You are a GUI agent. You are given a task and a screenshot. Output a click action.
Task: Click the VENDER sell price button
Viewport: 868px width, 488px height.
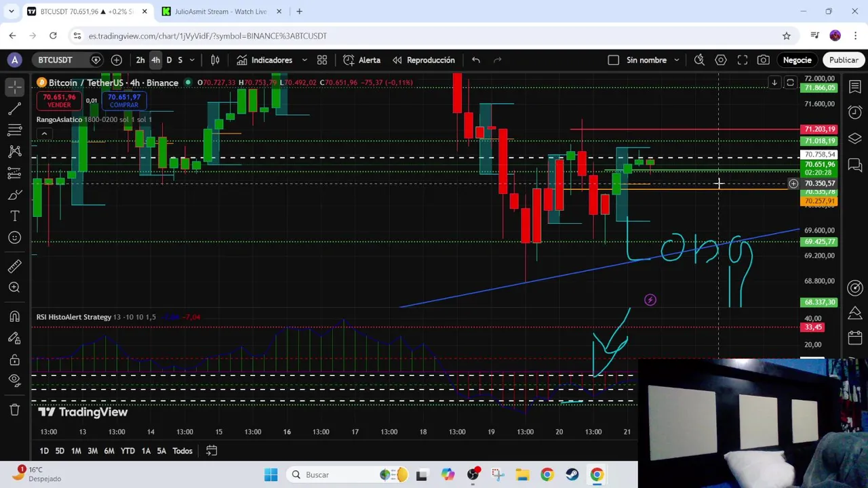[x=59, y=101]
